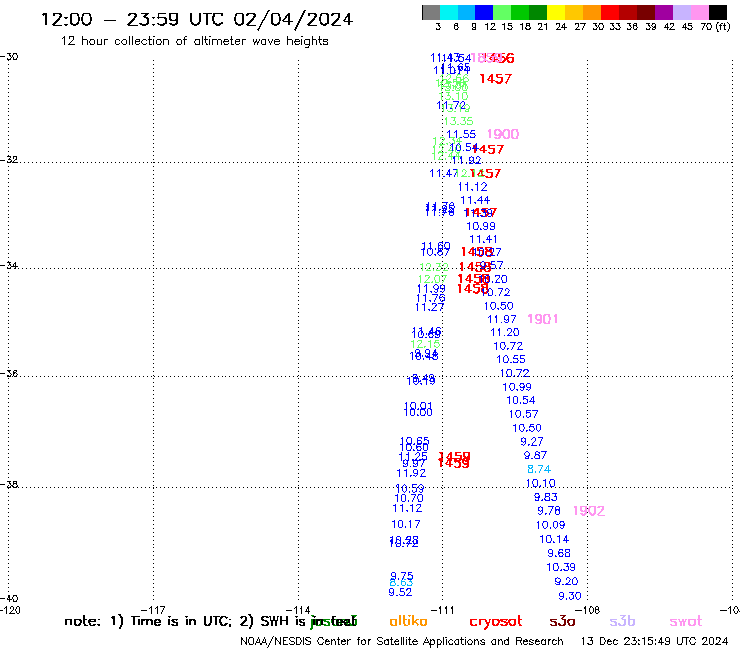Viewport: 740px width, 650px height.
Task: Click the wave height value 11.20
Action: (x=505, y=332)
